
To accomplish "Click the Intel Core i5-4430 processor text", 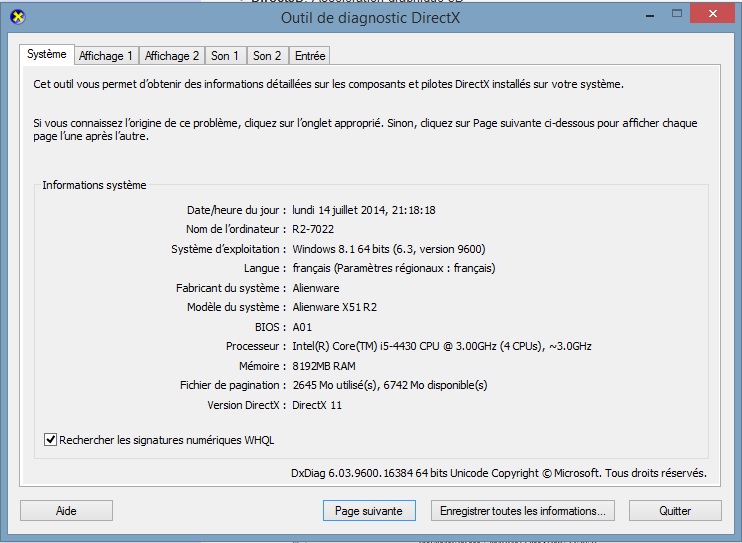I will [442, 346].
